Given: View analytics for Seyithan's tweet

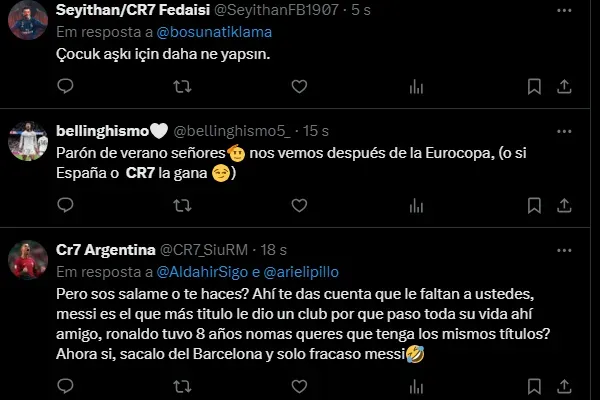Looking at the screenshot, I should pyautogui.click(x=416, y=87).
